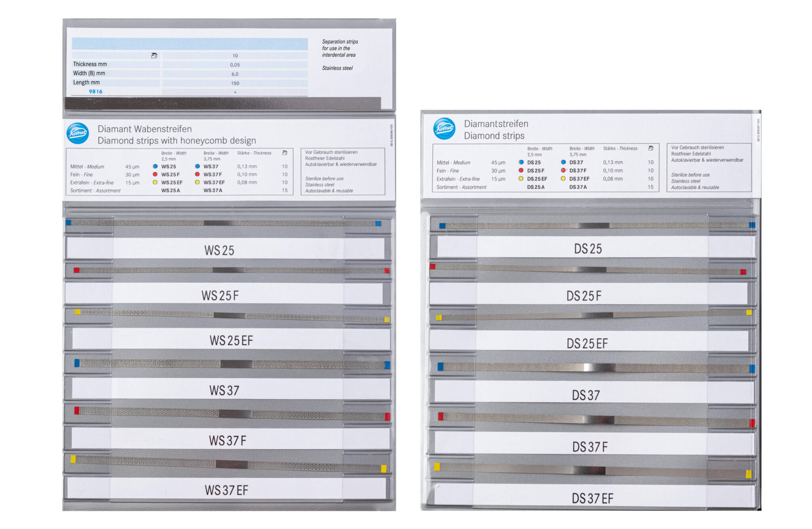812x529 pixels.
Task: Click the DS37A assortment code
Action: click(x=578, y=187)
